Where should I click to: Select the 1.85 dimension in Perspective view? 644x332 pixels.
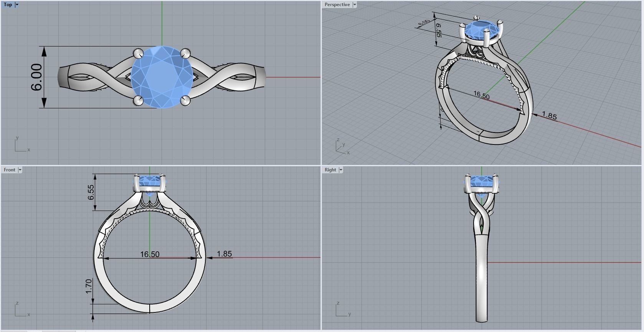549,115
